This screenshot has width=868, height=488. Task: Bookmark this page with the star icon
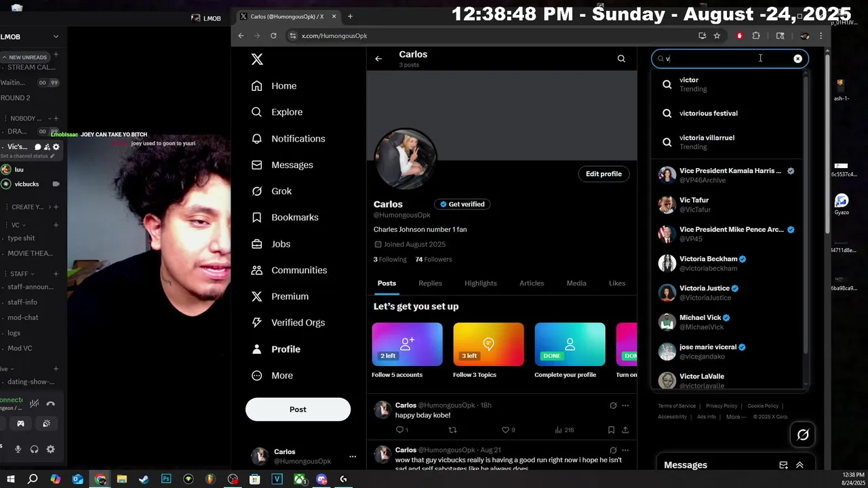click(x=717, y=36)
